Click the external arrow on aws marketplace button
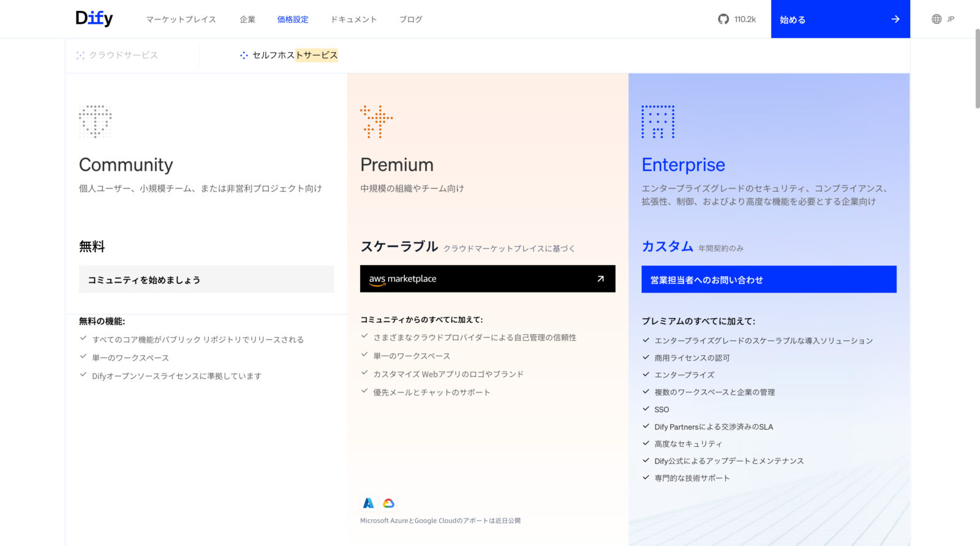The image size is (980, 546). click(600, 279)
